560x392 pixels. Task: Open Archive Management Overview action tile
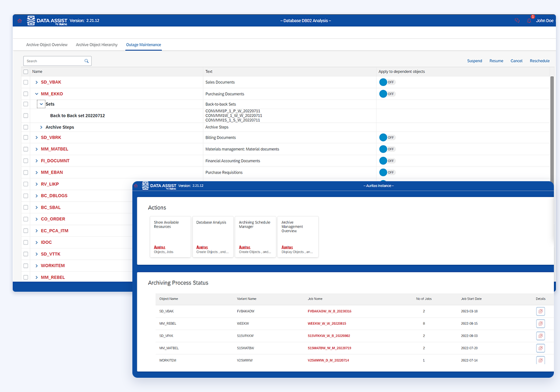[x=297, y=237]
